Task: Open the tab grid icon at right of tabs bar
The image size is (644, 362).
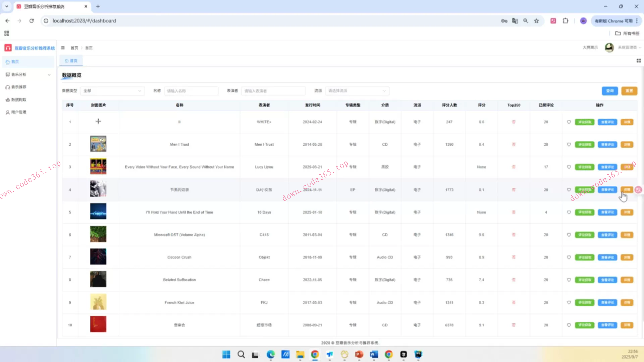Action: coord(639,61)
